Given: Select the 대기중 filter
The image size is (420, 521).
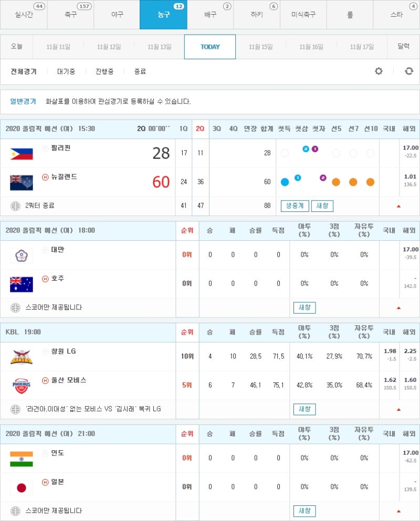Looking at the screenshot, I should click(66, 71).
